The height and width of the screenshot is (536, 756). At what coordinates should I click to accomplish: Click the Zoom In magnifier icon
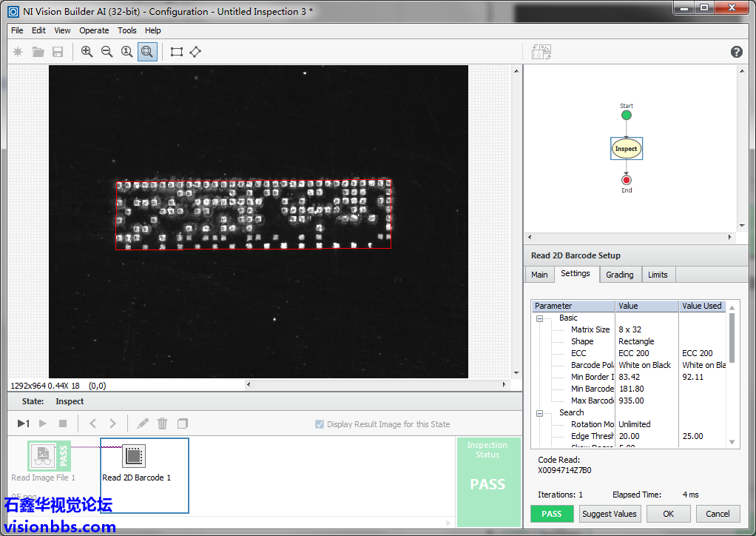point(87,52)
